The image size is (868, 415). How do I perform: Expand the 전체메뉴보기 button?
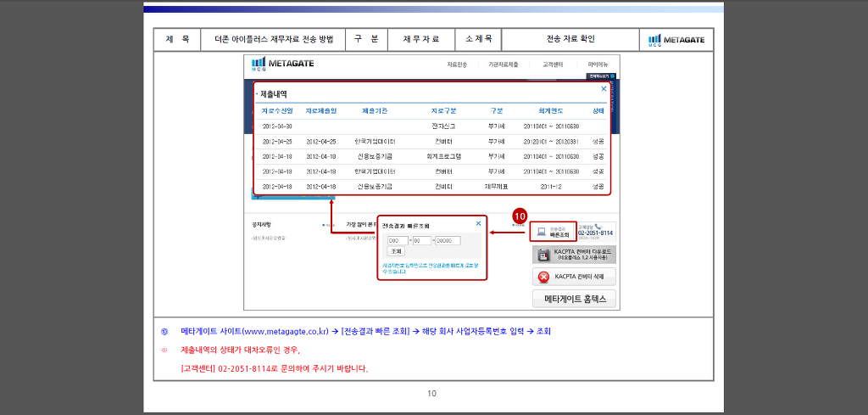(x=601, y=76)
